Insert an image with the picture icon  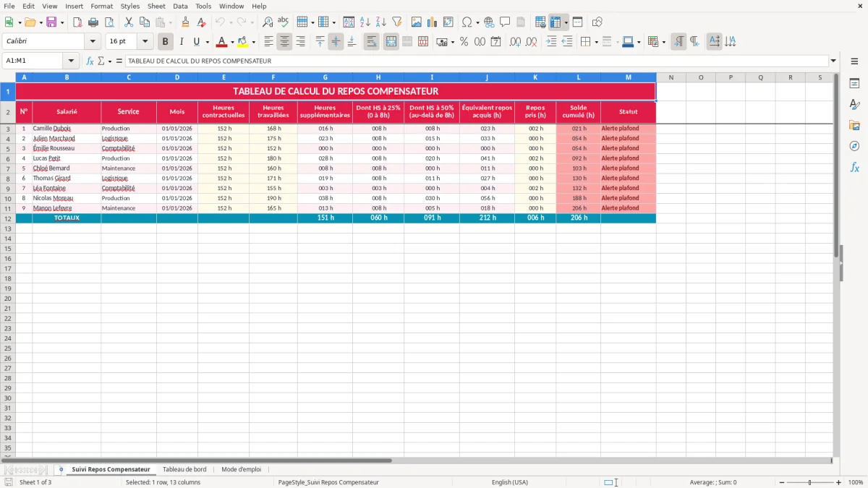coord(417,22)
